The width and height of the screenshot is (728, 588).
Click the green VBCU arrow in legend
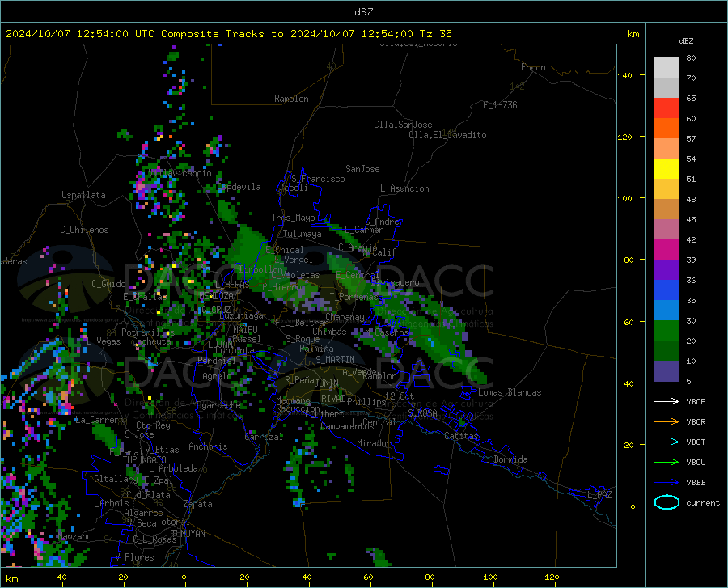667,463
